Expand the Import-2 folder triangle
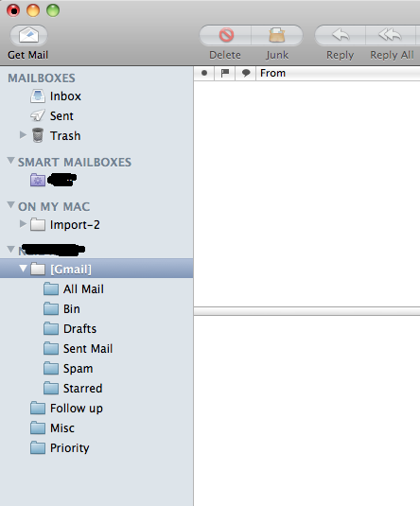The image size is (420, 506). point(23,223)
